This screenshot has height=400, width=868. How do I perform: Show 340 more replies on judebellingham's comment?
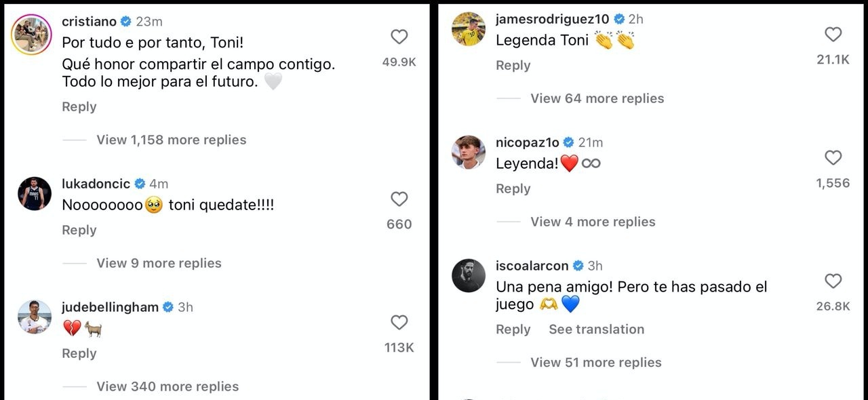(x=167, y=386)
